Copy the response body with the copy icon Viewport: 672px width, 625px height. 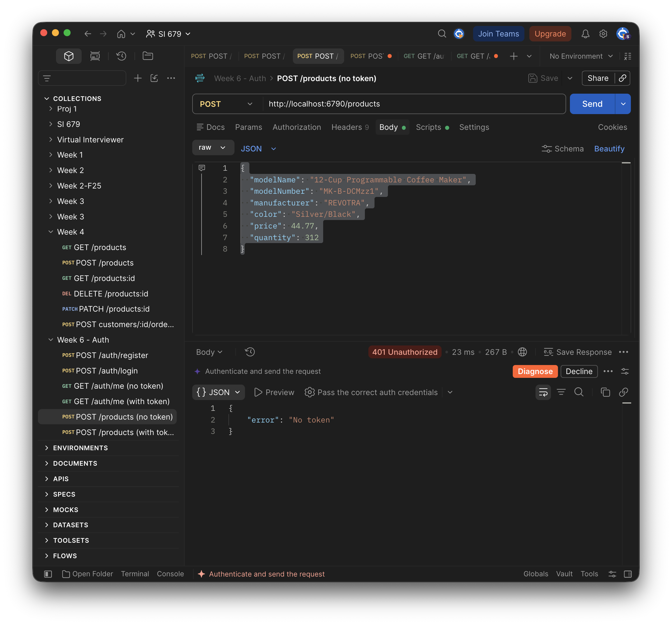click(605, 392)
